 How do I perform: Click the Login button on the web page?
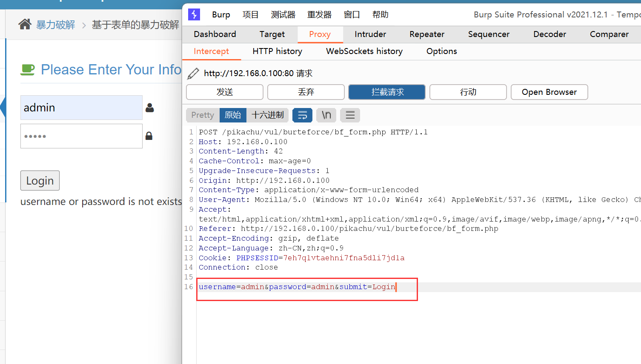pos(40,181)
